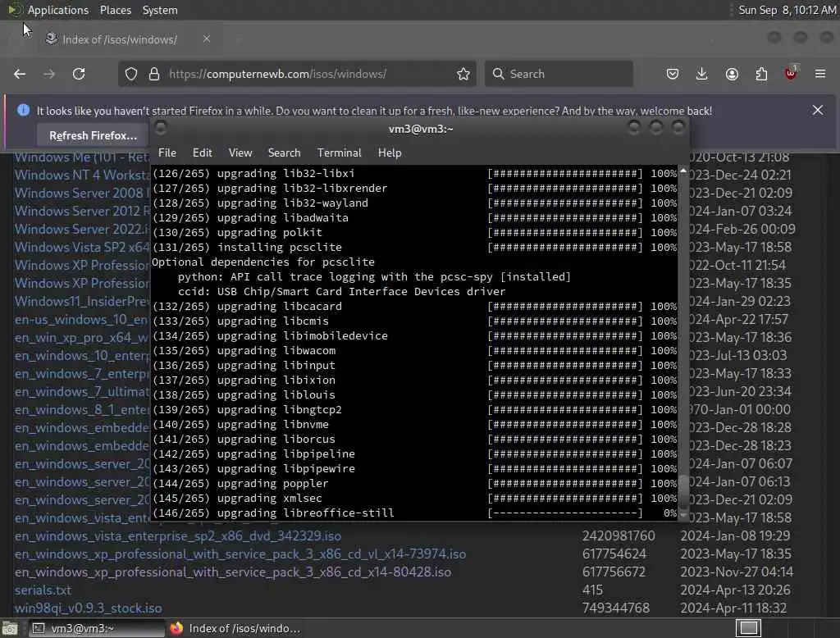Open the serials.txt link
840x638 pixels.
tap(43, 590)
